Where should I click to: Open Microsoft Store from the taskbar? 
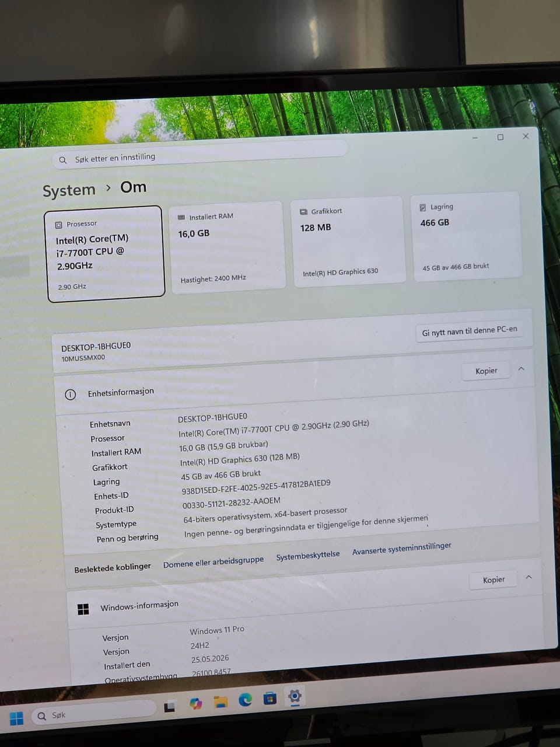point(269,697)
